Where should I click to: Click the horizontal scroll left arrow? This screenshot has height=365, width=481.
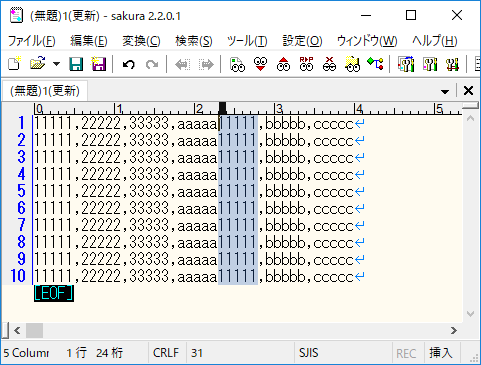17,330
